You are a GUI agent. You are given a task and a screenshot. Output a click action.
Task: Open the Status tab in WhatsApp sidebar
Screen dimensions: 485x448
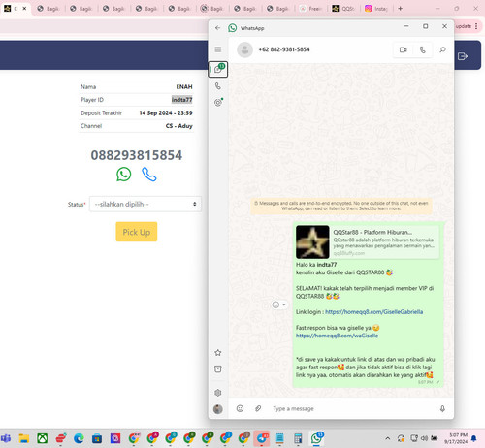click(218, 103)
